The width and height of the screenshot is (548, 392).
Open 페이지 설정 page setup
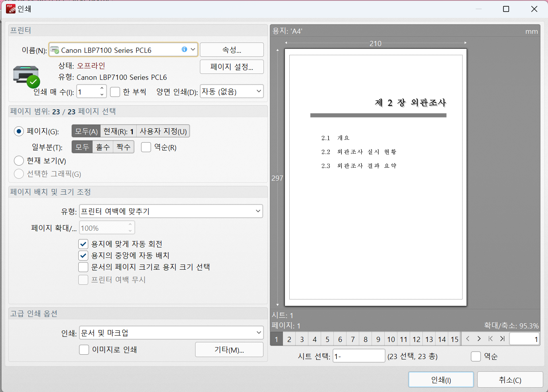(232, 67)
